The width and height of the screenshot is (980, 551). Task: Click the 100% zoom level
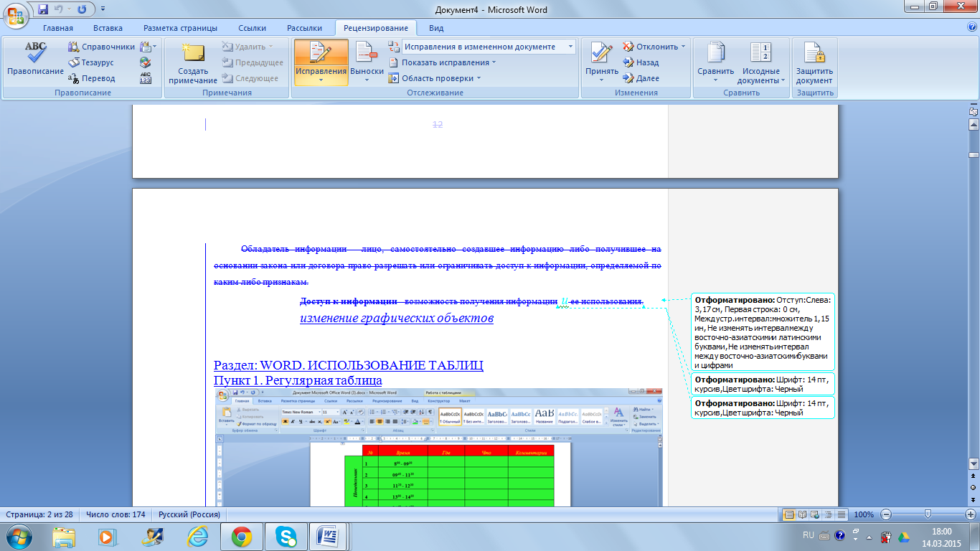click(x=864, y=514)
